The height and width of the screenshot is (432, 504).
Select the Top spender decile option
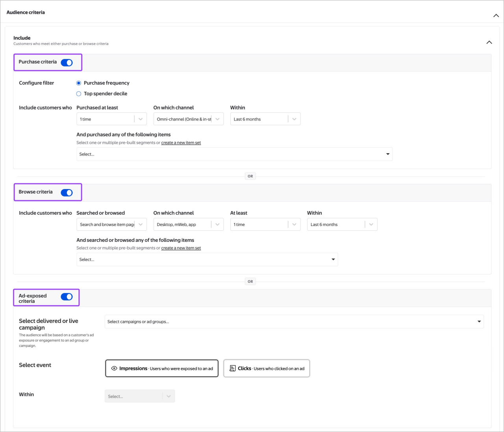79,94
